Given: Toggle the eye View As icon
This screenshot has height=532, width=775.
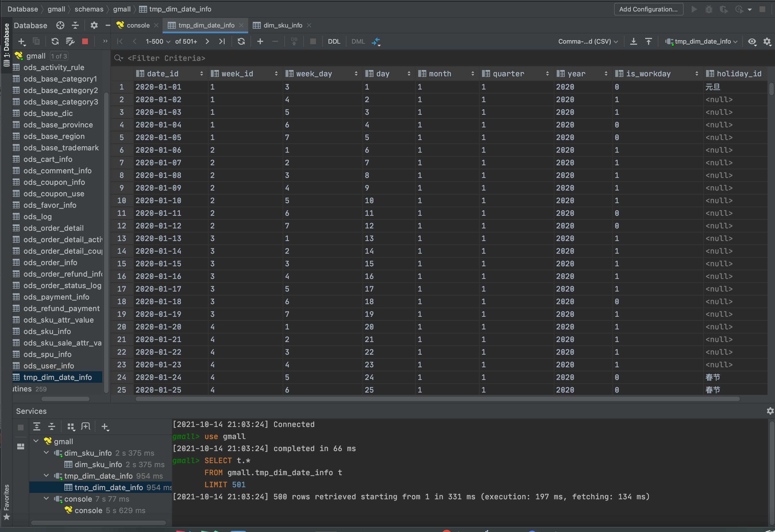Looking at the screenshot, I should 752,41.
